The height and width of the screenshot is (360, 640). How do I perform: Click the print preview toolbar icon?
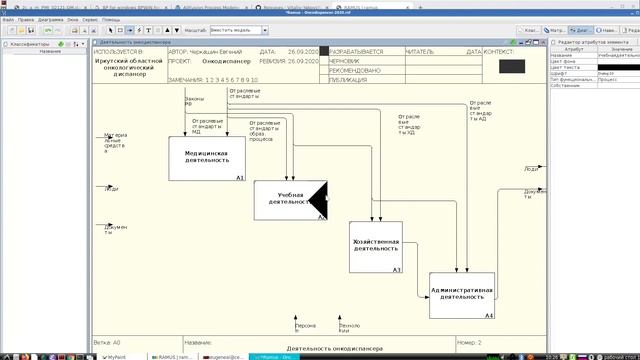tap(93, 30)
